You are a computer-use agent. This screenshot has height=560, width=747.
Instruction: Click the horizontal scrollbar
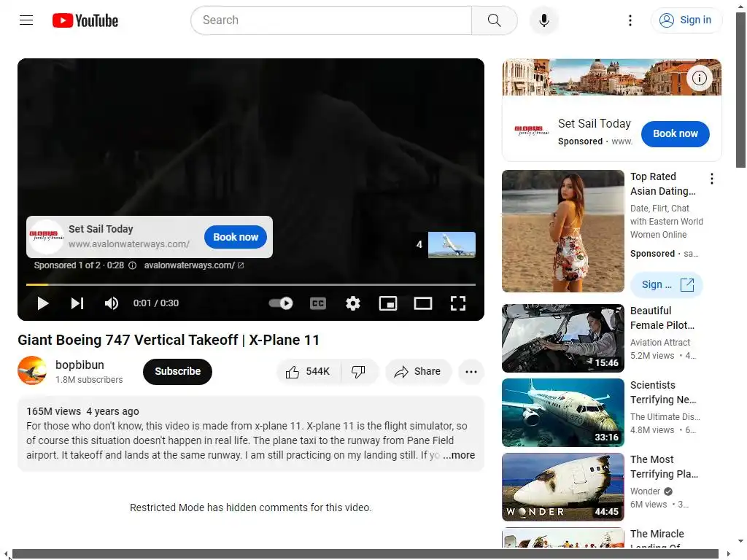pos(365,554)
